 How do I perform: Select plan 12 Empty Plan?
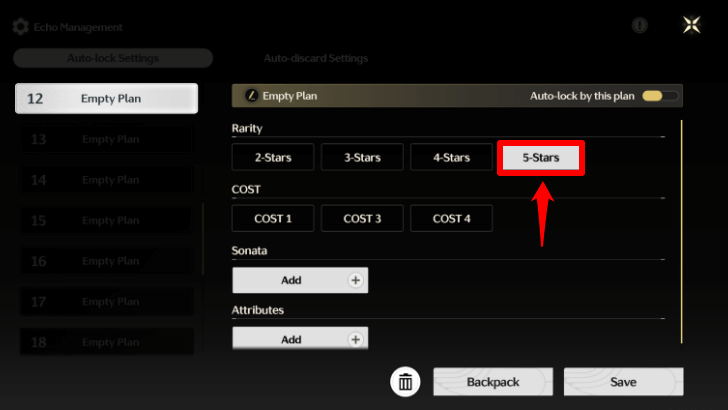point(106,98)
